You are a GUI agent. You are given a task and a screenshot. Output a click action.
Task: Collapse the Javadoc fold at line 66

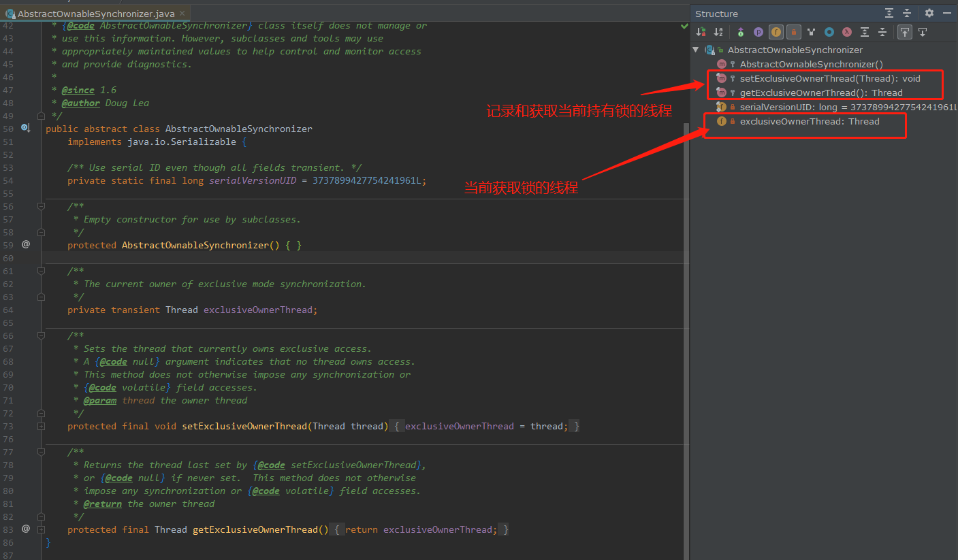point(41,335)
